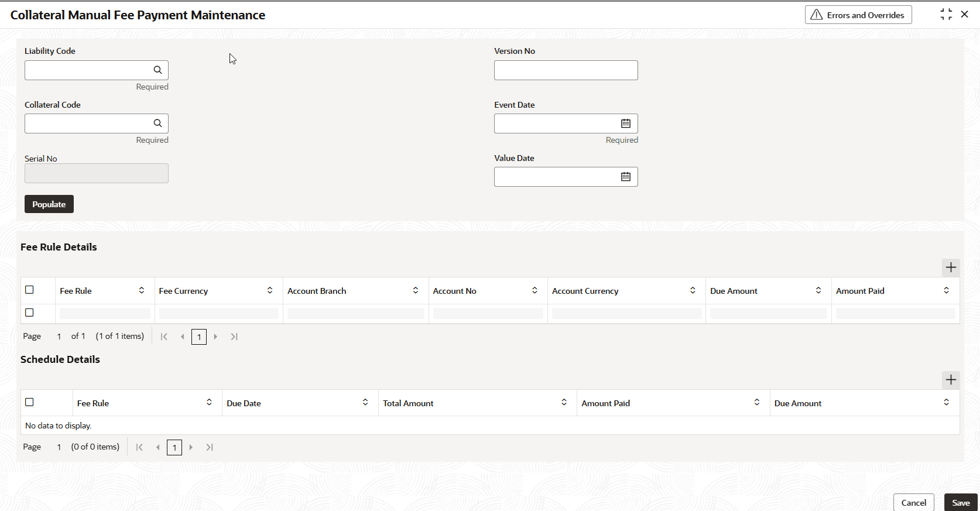Sort Schedule Details by Due Amount
The image size is (980, 511).
click(x=947, y=402)
